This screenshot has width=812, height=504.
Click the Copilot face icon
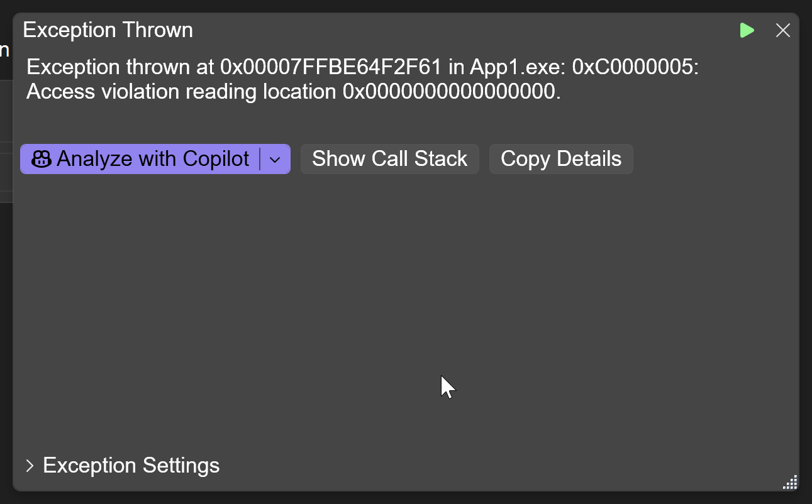click(x=41, y=159)
